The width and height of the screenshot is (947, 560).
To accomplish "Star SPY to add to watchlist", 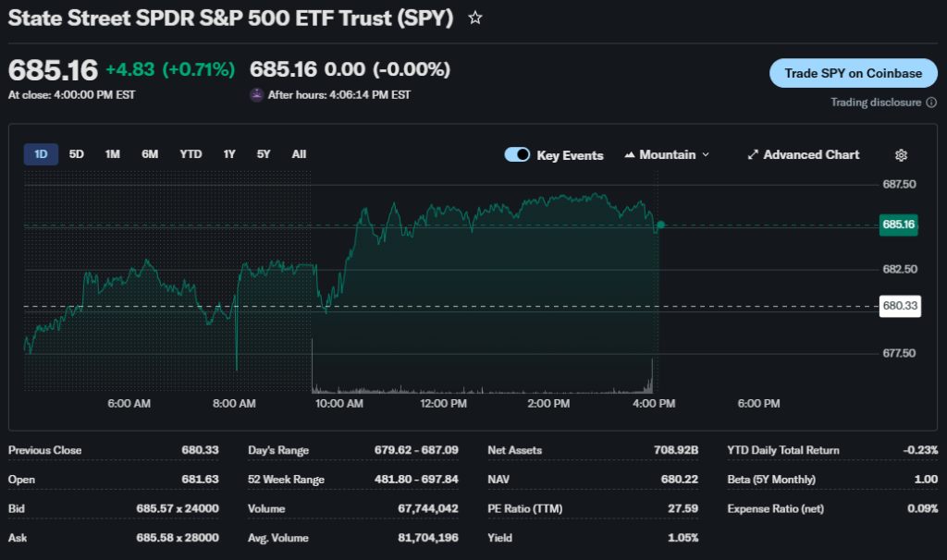I will 475,18.
